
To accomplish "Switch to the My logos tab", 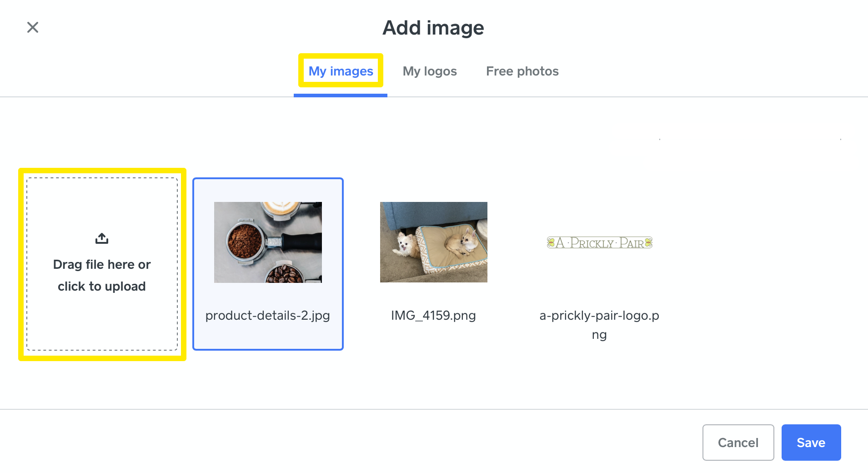I will pyautogui.click(x=429, y=71).
